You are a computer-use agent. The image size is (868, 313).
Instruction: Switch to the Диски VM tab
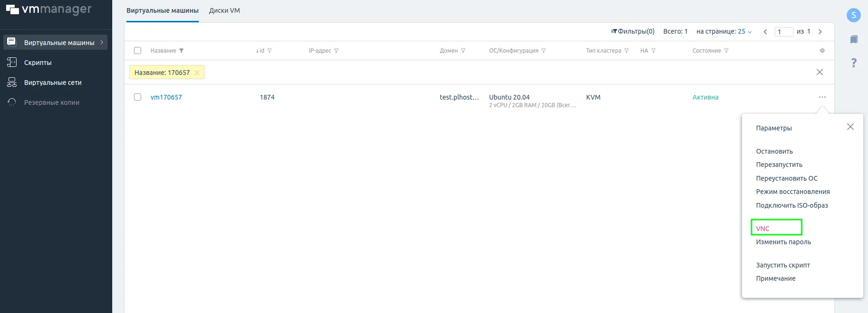tap(224, 10)
